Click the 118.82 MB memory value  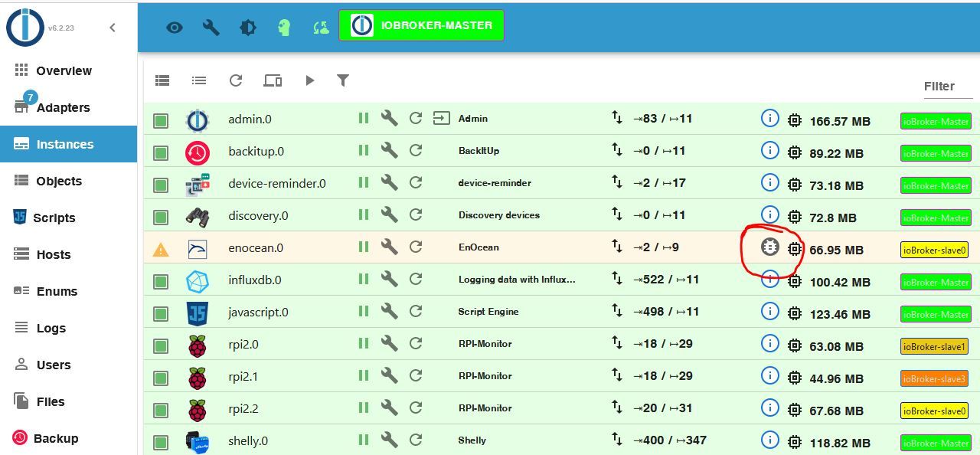click(840, 443)
